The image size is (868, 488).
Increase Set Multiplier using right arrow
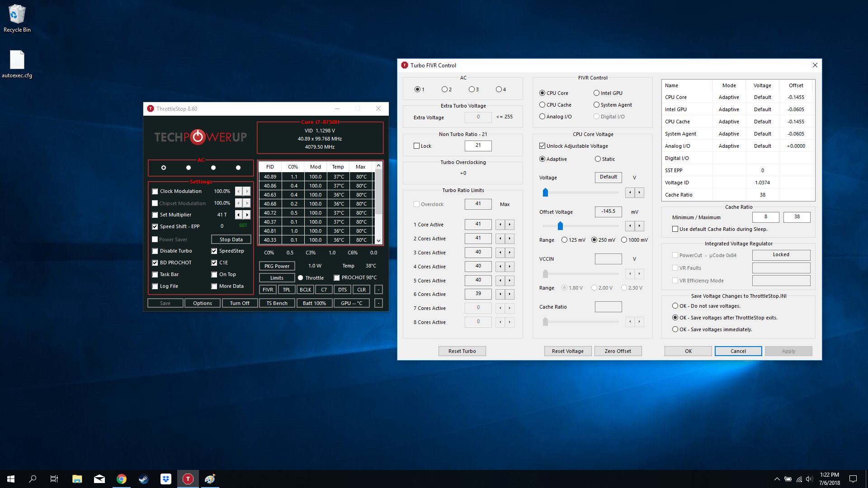pyautogui.click(x=247, y=215)
